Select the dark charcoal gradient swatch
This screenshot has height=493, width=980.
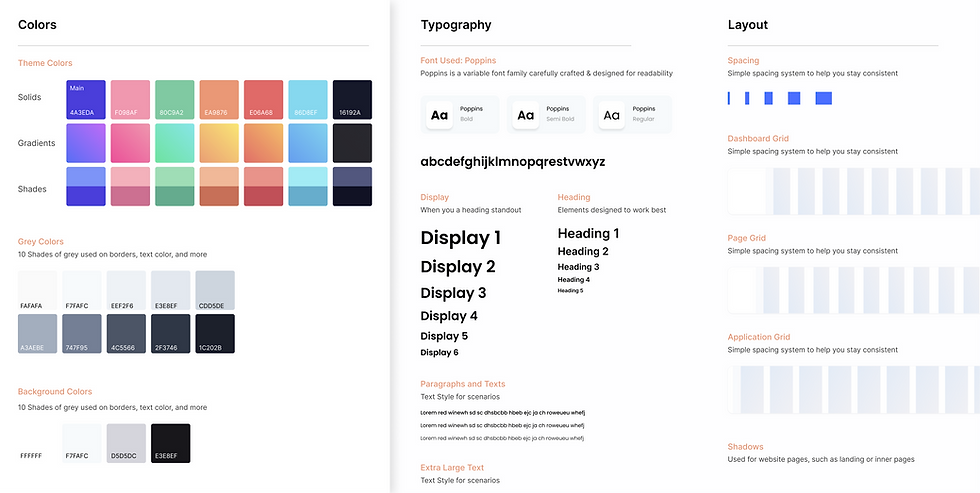[352, 143]
